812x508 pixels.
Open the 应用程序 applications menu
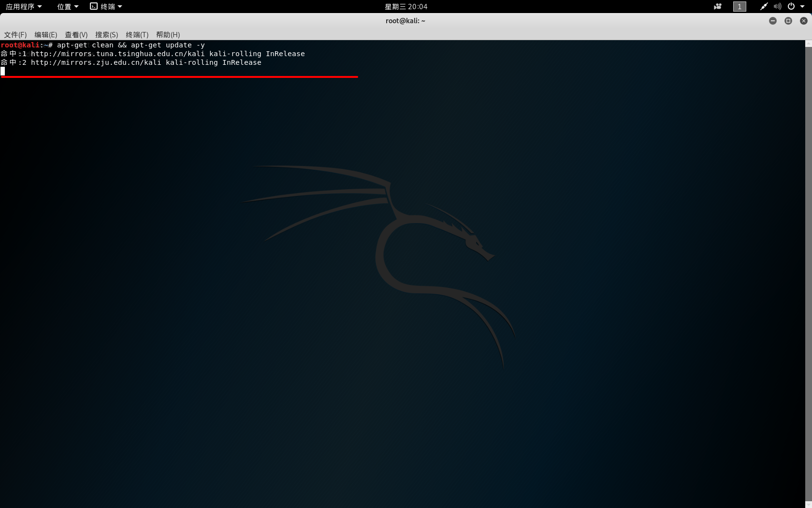pos(24,6)
